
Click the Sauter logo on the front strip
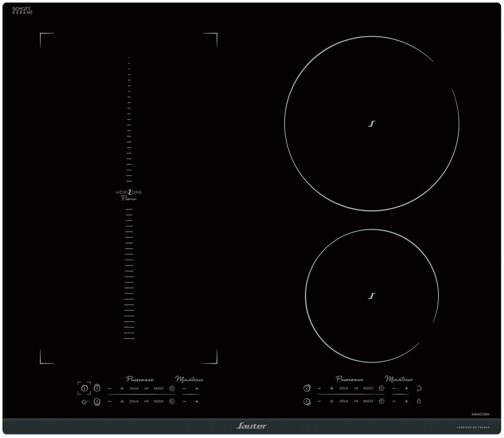[x=252, y=426]
